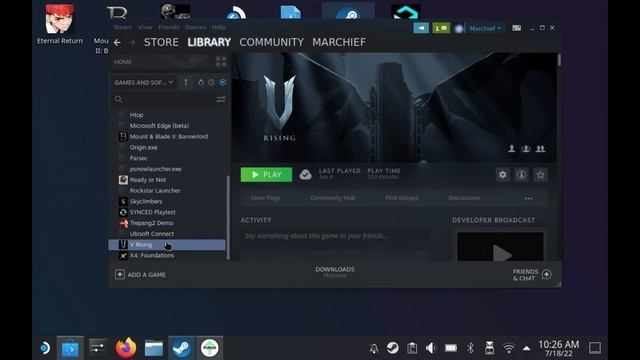Click the add a game plus icon
The image size is (640, 360).
[x=120, y=274]
